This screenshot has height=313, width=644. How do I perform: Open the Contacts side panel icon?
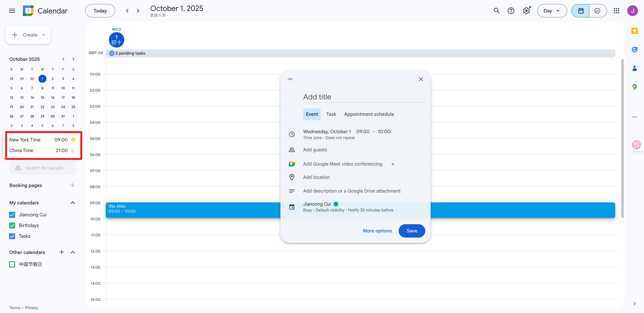click(x=634, y=68)
